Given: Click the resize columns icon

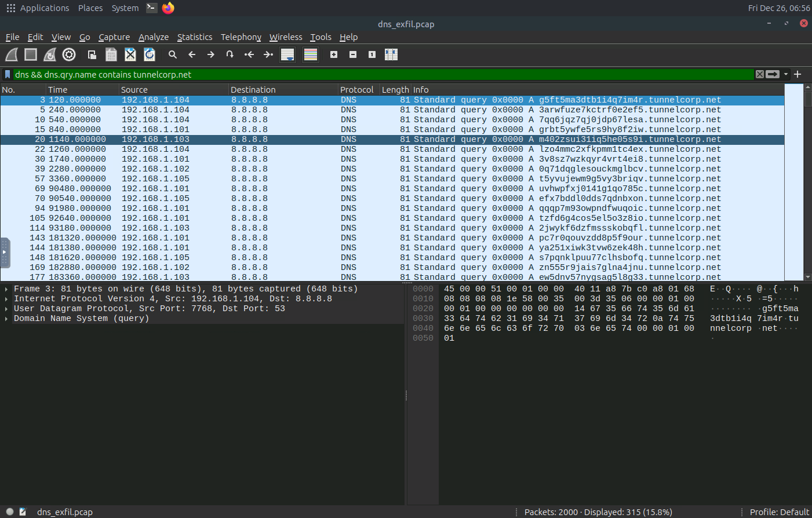Looking at the screenshot, I should click(x=391, y=54).
